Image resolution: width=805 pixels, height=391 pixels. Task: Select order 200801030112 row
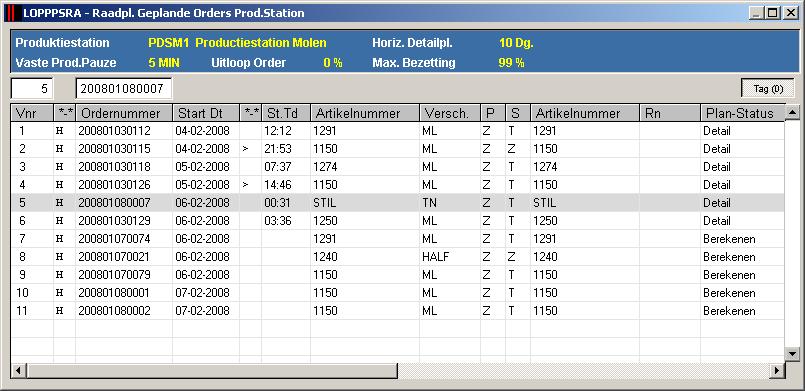point(397,131)
